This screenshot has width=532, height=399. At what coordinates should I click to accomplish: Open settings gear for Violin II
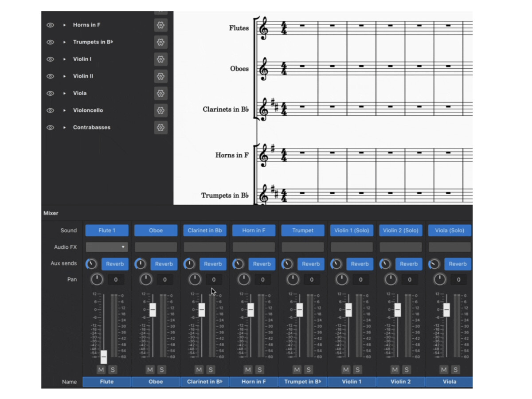click(160, 76)
